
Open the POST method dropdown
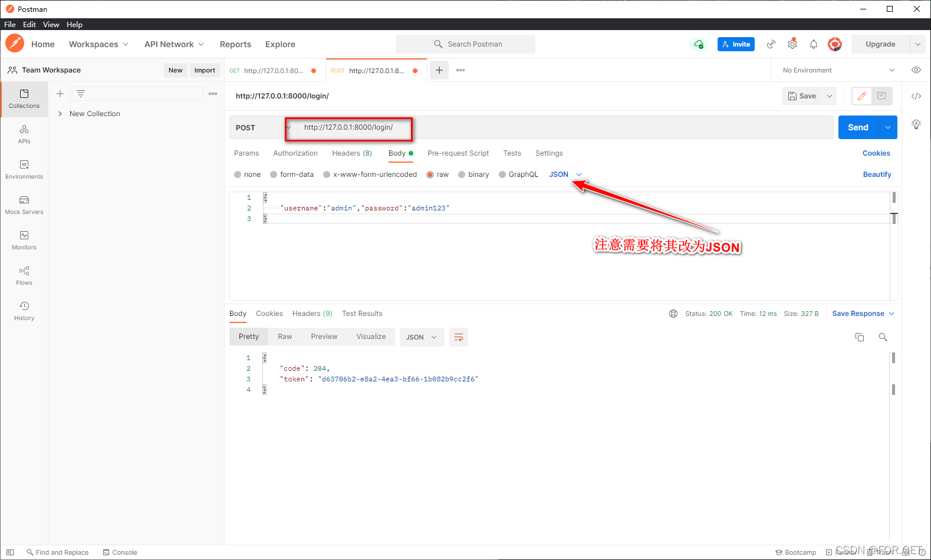click(x=262, y=128)
